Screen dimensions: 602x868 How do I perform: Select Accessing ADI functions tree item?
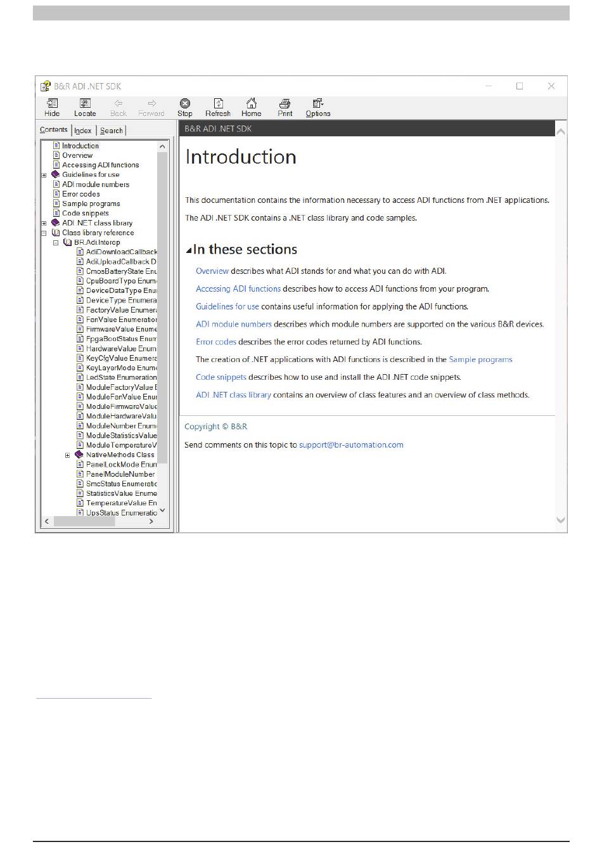click(x=100, y=165)
